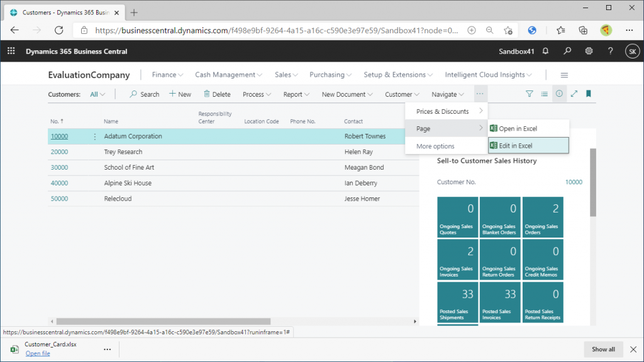Screen dimensions: 644x362
Task: Open the settings gear icon
Action: 589,51
